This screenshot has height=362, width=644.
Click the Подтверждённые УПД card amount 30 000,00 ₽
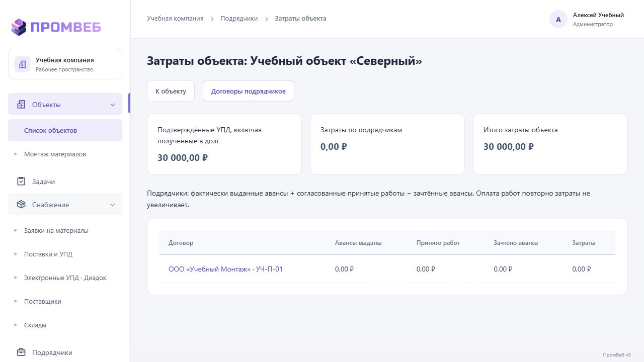point(183,157)
